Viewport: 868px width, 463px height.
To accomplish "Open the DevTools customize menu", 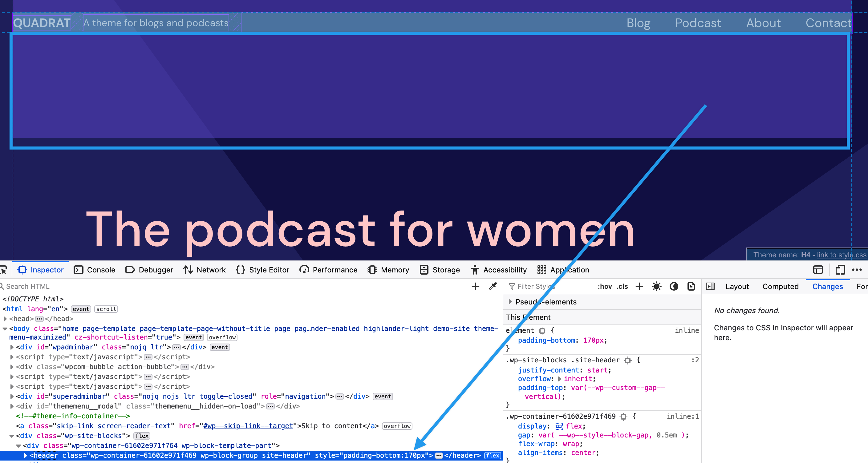I will pyautogui.click(x=858, y=270).
